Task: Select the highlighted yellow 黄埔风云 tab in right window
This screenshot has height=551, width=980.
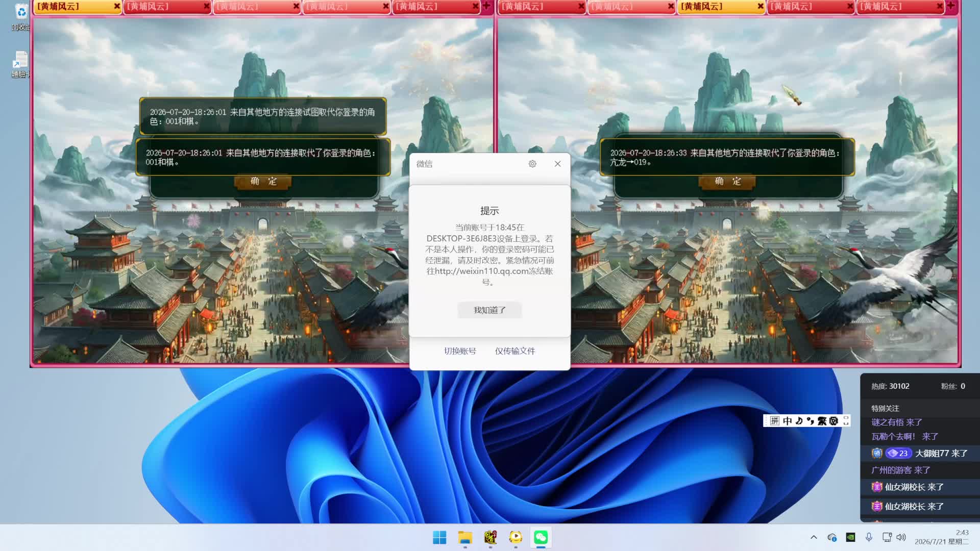Action: [721, 7]
